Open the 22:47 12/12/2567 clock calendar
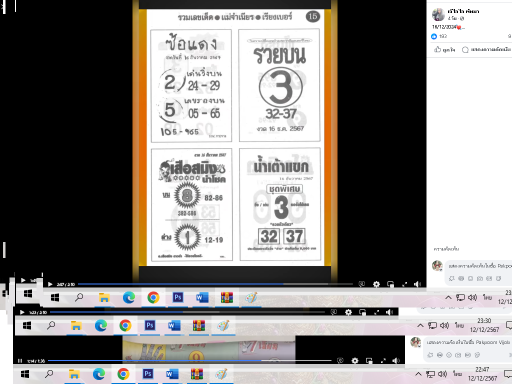512x384 pixels. [482, 374]
